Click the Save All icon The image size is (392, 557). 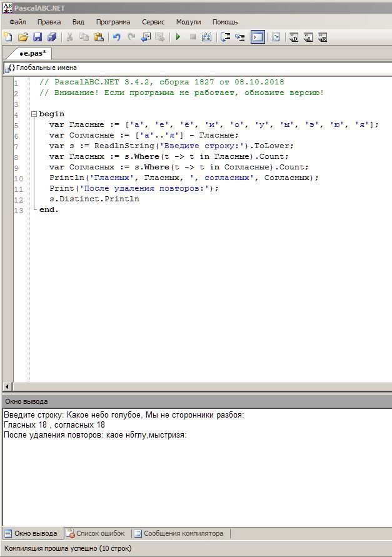coord(52,37)
